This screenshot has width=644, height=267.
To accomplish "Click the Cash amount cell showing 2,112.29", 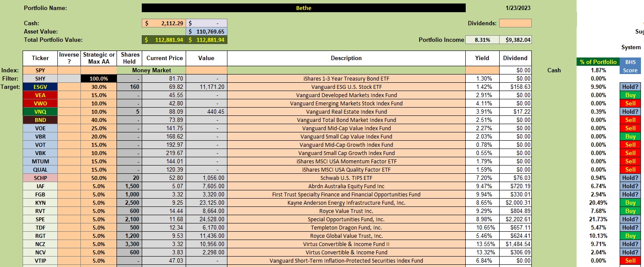I will [164, 24].
